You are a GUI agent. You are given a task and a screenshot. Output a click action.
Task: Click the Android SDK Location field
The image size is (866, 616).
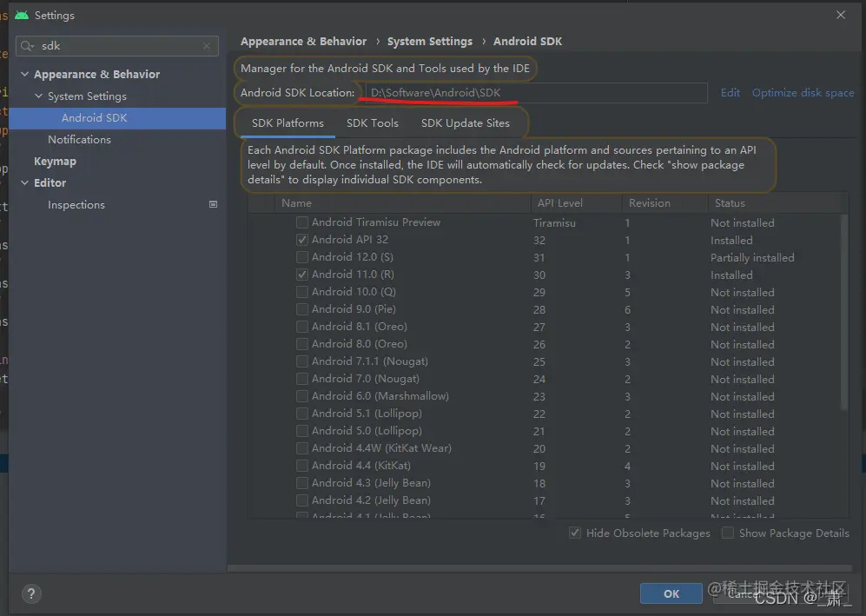click(x=536, y=93)
